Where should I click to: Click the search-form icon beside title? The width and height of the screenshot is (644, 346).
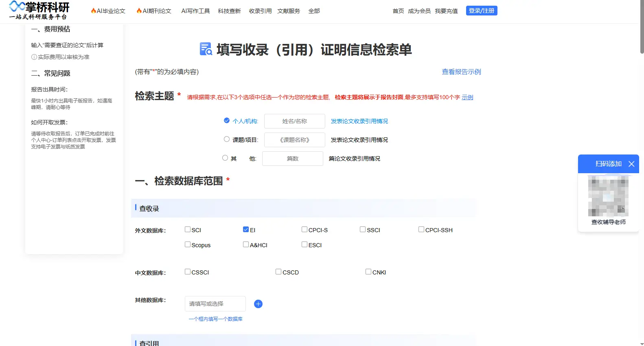206,49
